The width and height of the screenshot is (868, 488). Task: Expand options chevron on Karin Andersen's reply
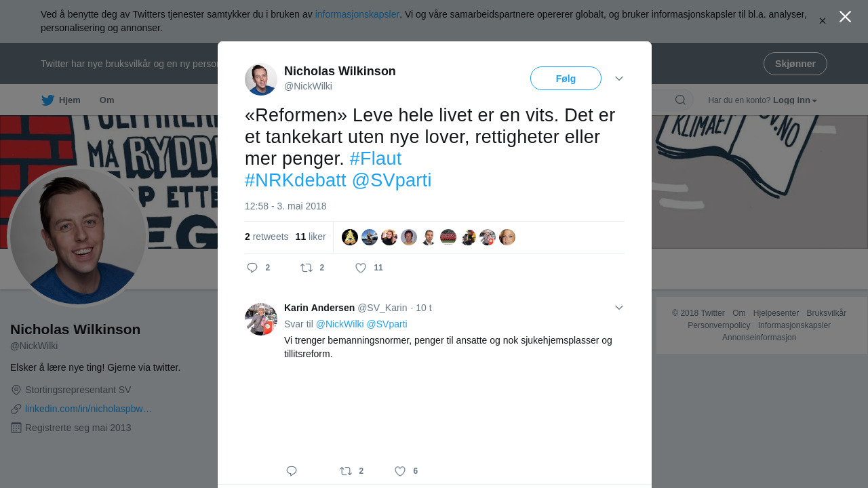[x=619, y=308]
